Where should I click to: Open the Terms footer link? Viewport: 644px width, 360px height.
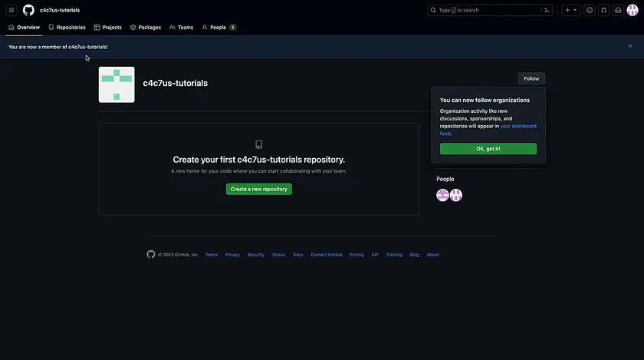click(x=211, y=255)
